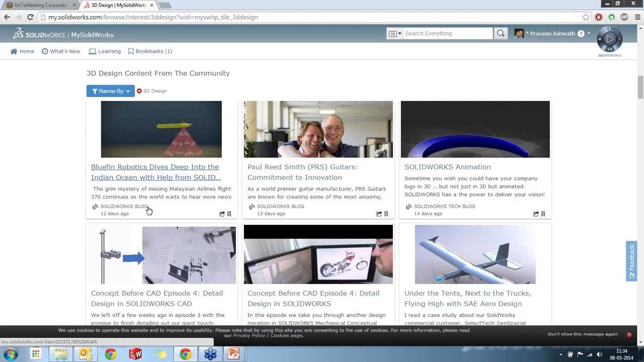This screenshot has width=644, height=362.
Task: Click the green circle extension icon
Action: [612, 17]
